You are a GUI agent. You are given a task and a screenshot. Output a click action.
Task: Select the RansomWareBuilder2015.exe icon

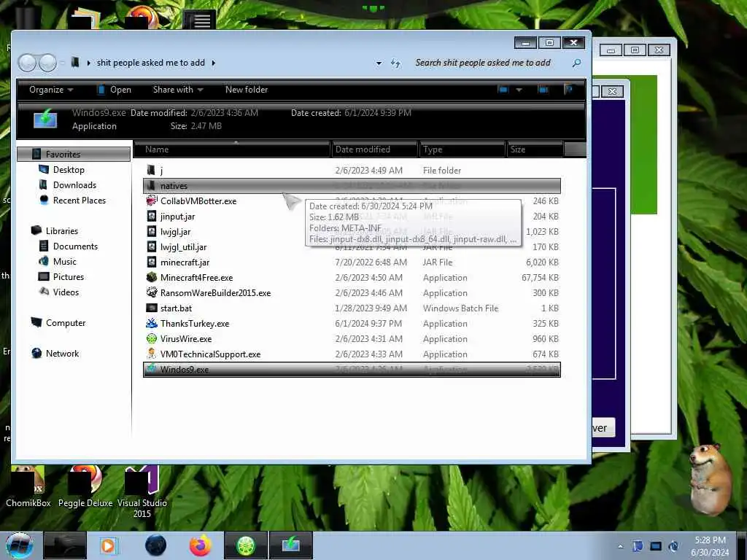(x=151, y=292)
